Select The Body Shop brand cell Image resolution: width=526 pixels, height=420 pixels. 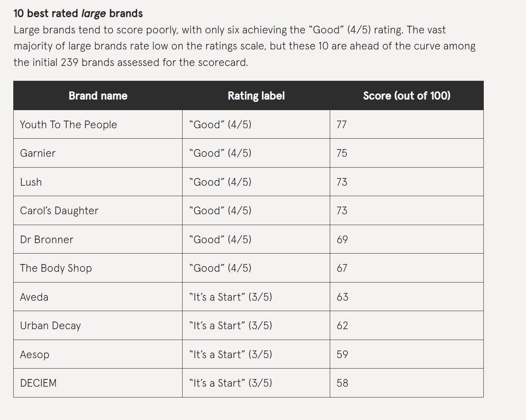(98, 268)
